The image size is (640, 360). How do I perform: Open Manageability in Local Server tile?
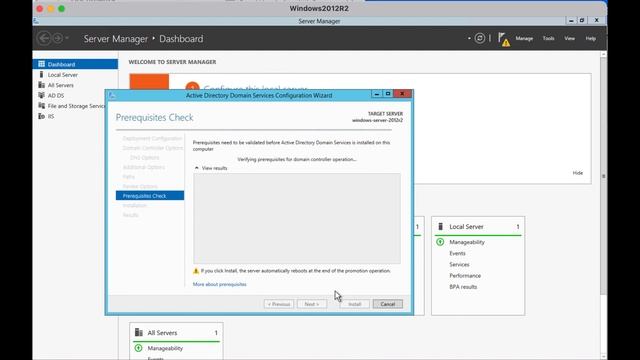coord(467,242)
